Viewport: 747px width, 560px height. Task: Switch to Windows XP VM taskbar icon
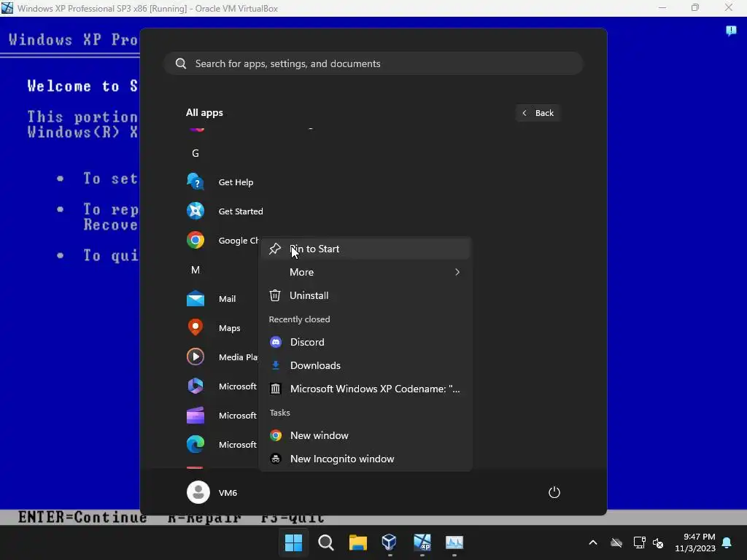coord(422,542)
